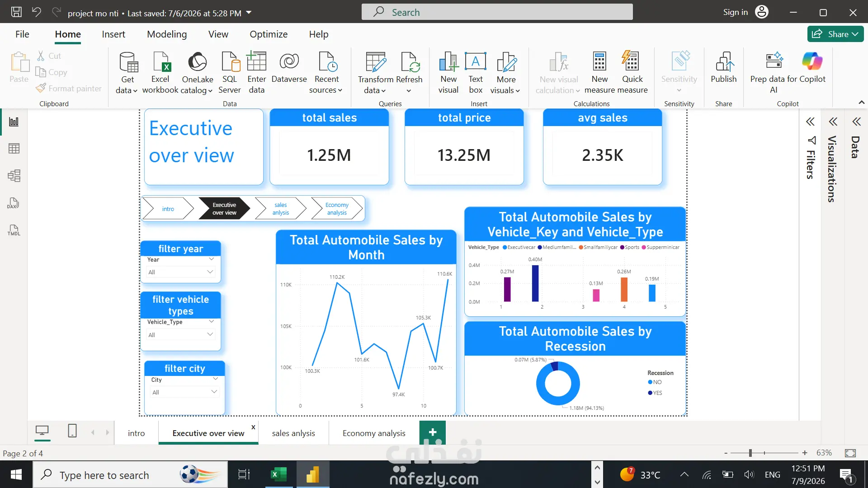Create a New measure
868x488 pixels.
pyautogui.click(x=599, y=72)
